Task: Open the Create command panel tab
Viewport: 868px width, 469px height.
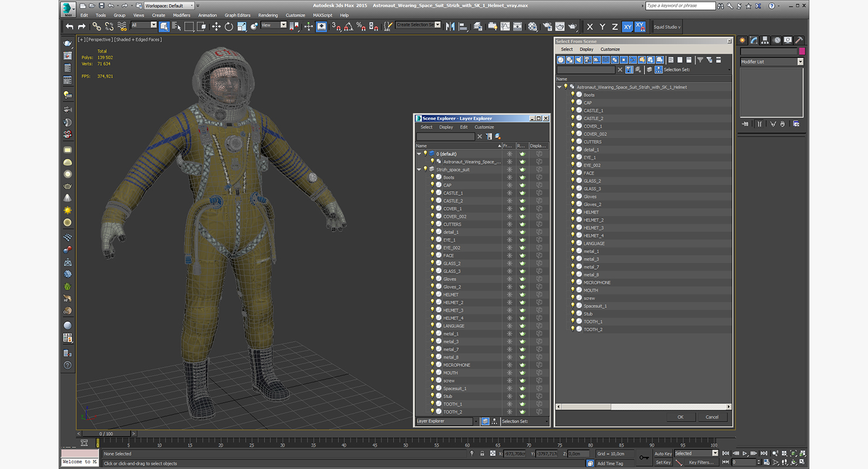Action: point(743,40)
